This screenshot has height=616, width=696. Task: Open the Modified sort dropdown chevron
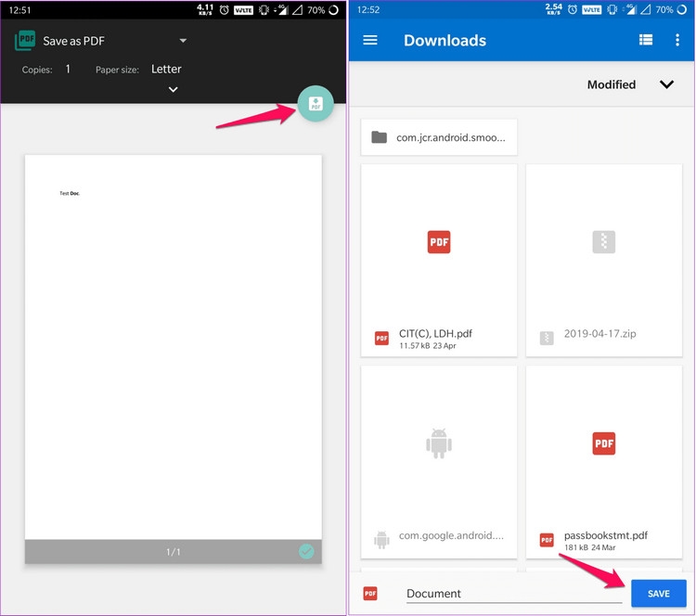click(666, 84)
